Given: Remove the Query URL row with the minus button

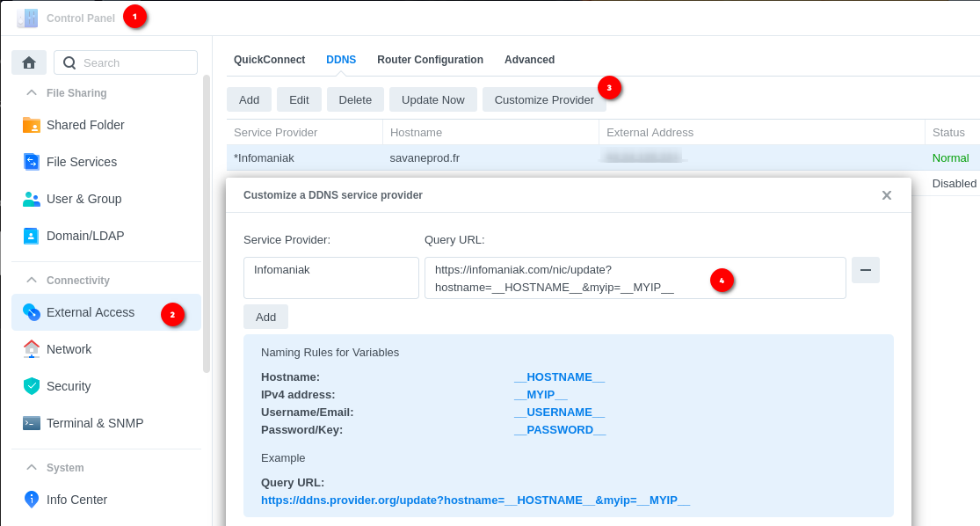Looking at the screenshot, I should pyautogui.click(x=866, y=270).
